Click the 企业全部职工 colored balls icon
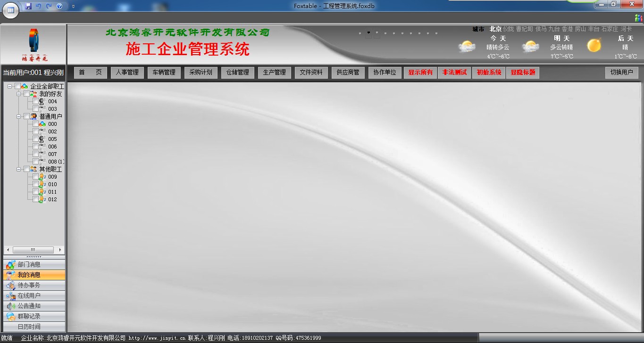Image resolution: width=644 pixels, height=343 pixels. [25, 86]
